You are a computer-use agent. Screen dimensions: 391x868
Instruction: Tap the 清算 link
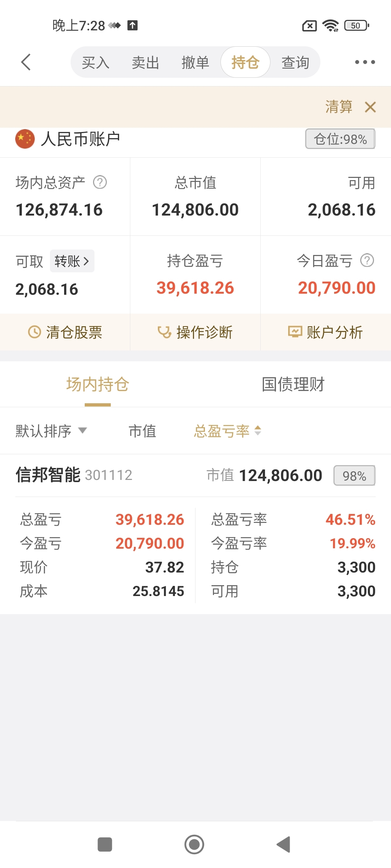click(x=339, y=107)
